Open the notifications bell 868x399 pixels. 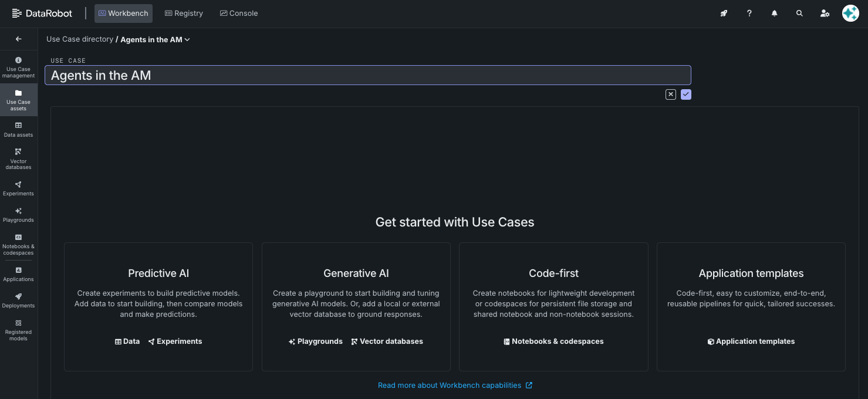tap(774, 13)
